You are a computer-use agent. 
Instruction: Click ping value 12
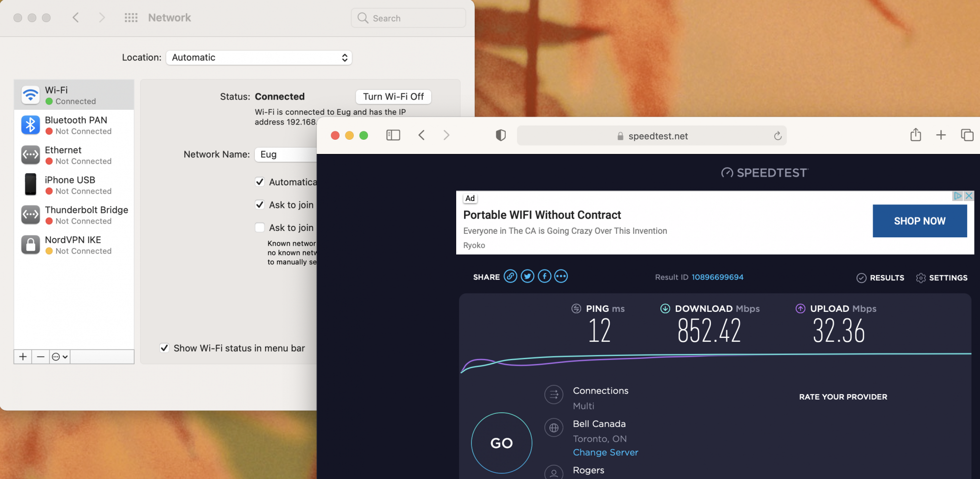coord(599,330)
